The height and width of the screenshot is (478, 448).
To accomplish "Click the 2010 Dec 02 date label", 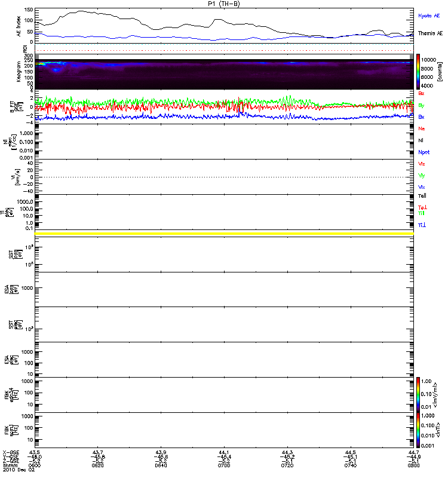I will [19, 470].
